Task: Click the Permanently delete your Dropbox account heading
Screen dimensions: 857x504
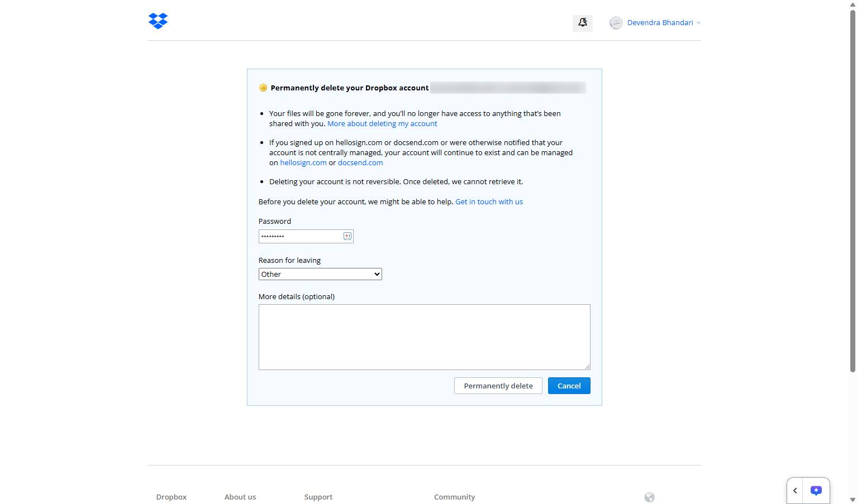Action: [x=350, y=88]
